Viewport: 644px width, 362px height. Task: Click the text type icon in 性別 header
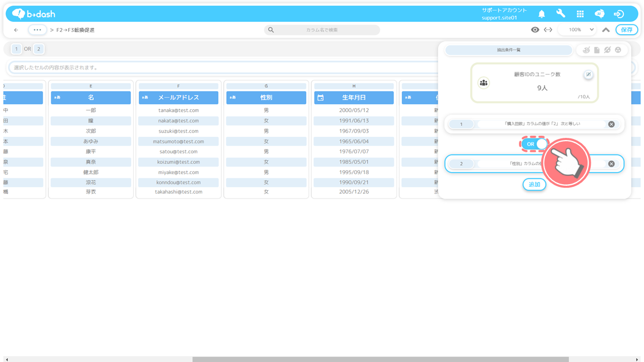(x=233, y=98)
